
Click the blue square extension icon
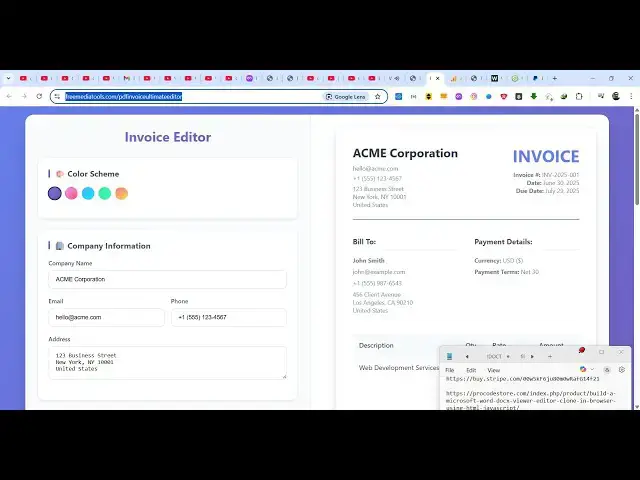[398, 97]
